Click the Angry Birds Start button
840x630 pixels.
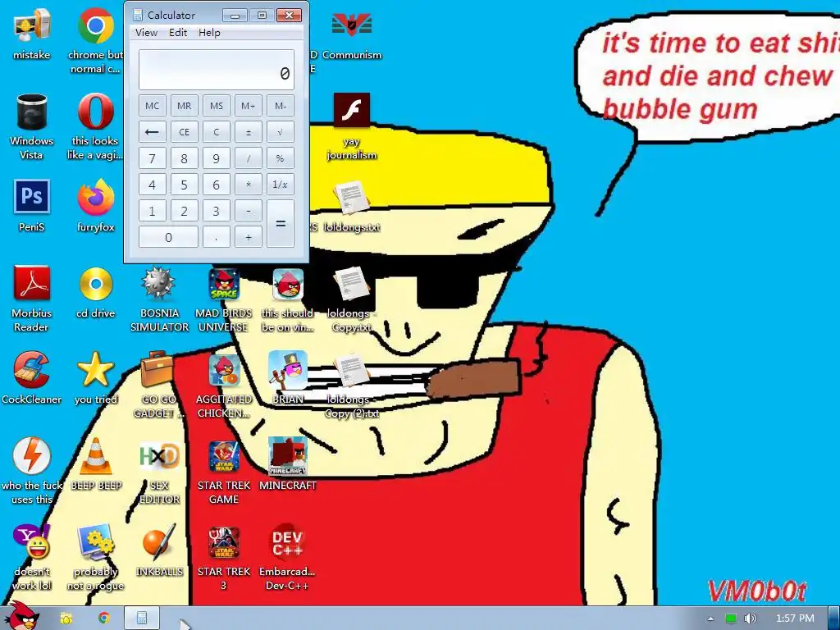pos(21,615)
